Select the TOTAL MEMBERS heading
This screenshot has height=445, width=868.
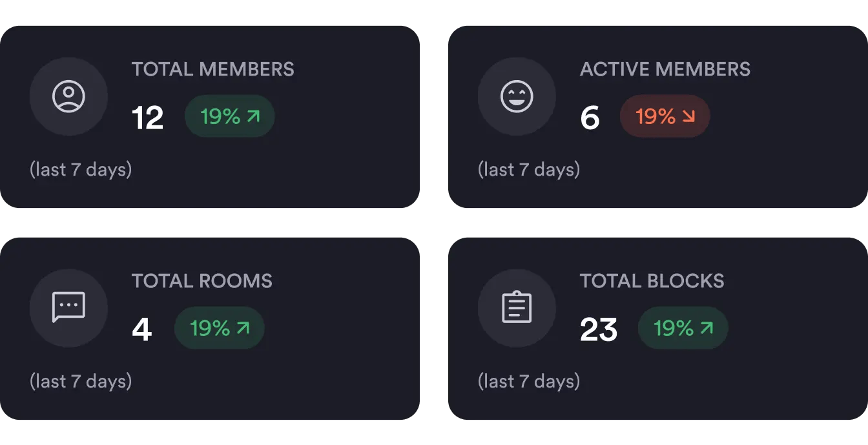pyautogui.click(x=212, y=69)
